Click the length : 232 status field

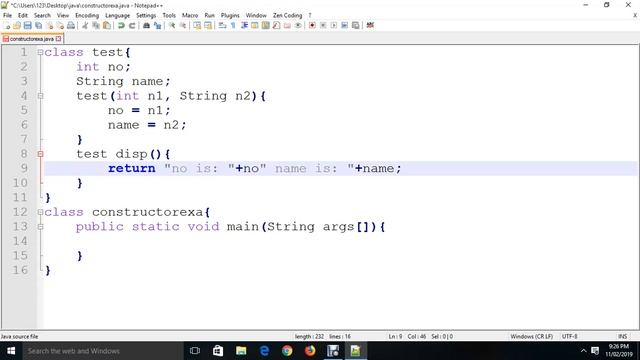309,337
